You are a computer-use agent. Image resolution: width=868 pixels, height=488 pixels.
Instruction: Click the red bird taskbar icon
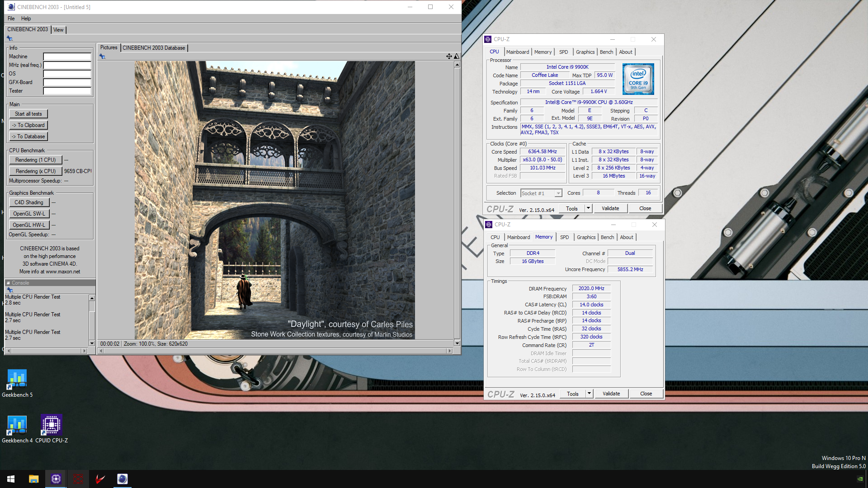click(100, 479)
